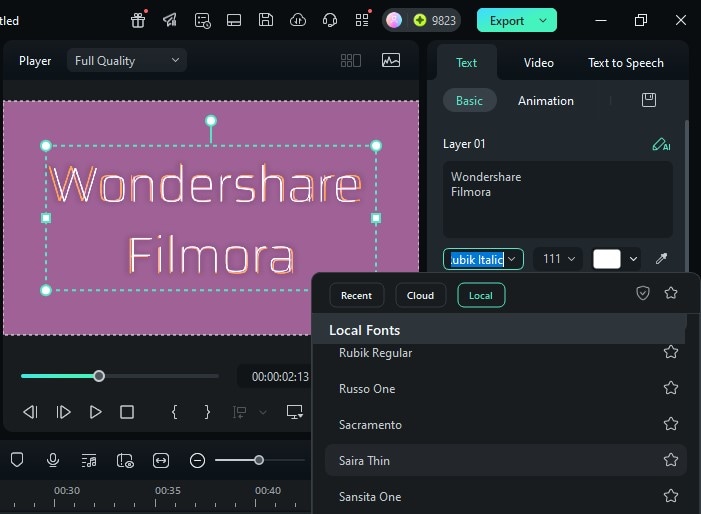Click the white text color swatch

607,259
